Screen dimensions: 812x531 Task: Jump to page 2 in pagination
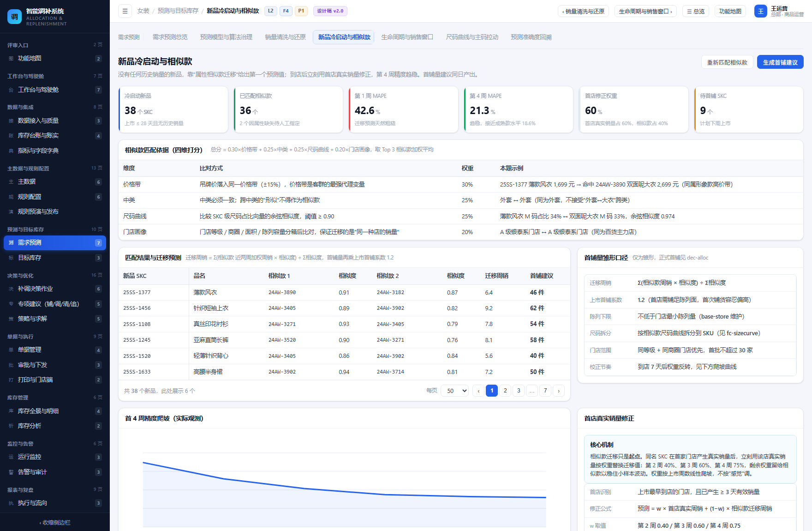[505, 391]
